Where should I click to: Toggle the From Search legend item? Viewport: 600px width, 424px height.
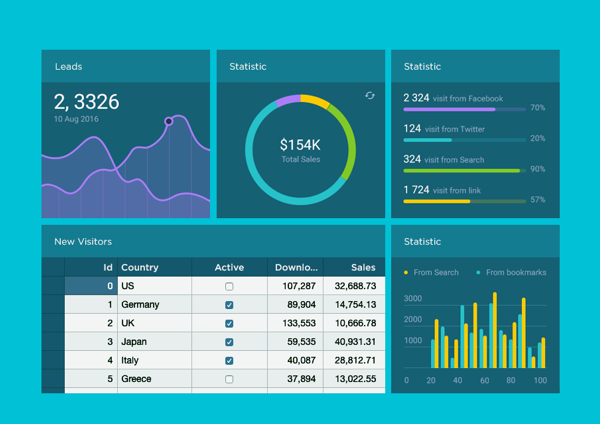tap(431, 272)
